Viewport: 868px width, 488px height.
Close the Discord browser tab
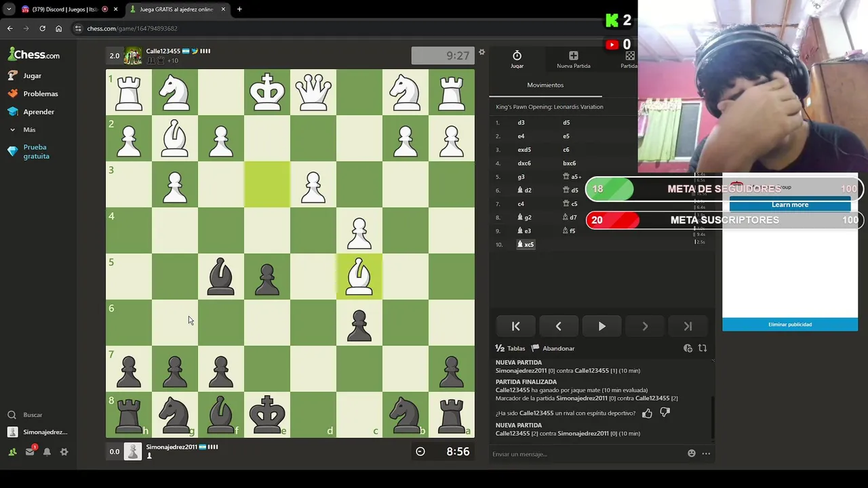coord(115,9)
